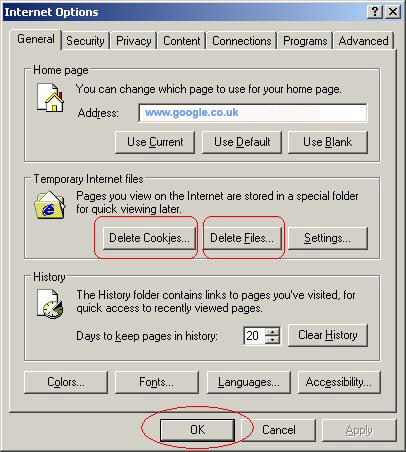The height and width of the screenshot is (452, 406).
Task: Click the Delete Cookies button
Action: click(x=149, y=238)
